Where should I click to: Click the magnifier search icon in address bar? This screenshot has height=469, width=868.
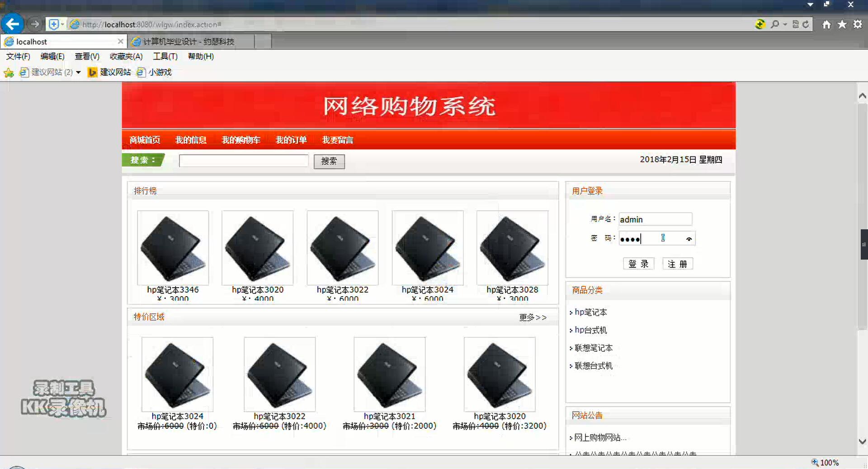pyautogui.click(x=775, y=24)
